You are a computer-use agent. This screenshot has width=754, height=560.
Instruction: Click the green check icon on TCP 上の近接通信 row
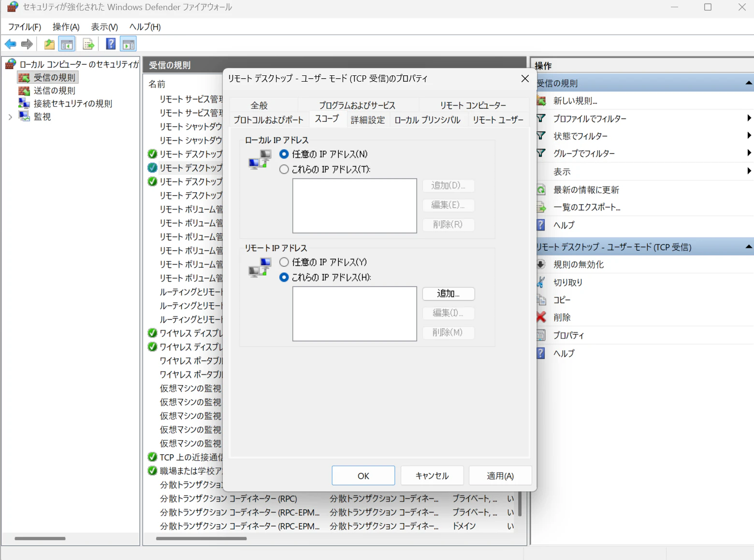pos(152,457)
